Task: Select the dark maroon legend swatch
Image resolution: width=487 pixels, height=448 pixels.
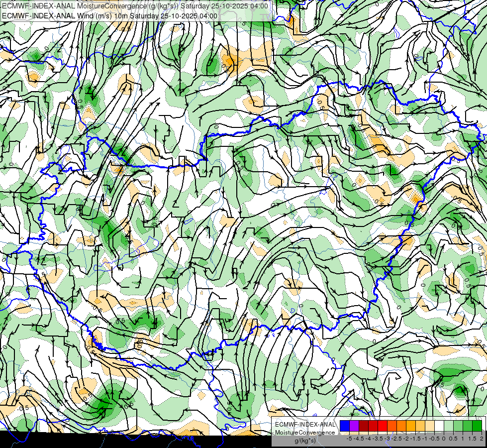Action: pyautogui.click(x=364, y=426)
